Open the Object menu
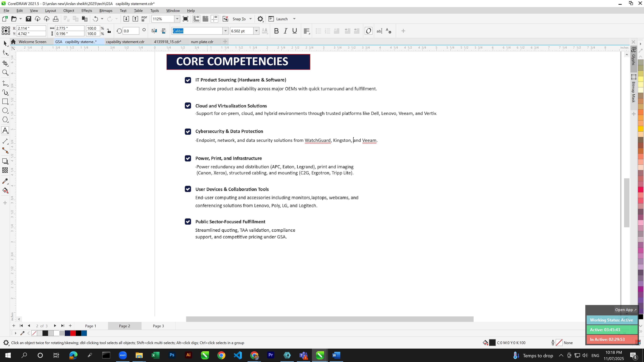The width and height of the screenshot is (644, 362). tap(68, 11)
